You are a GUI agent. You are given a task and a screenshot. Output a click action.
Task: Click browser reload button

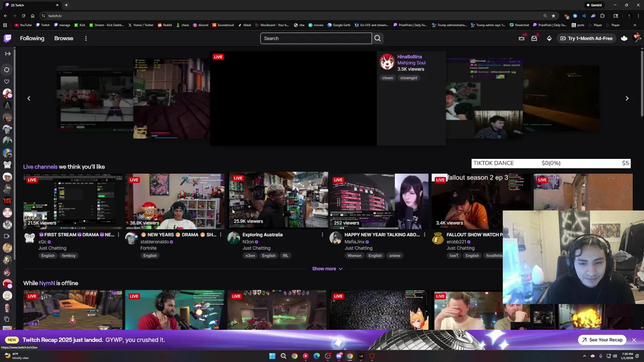pos(23,16)
